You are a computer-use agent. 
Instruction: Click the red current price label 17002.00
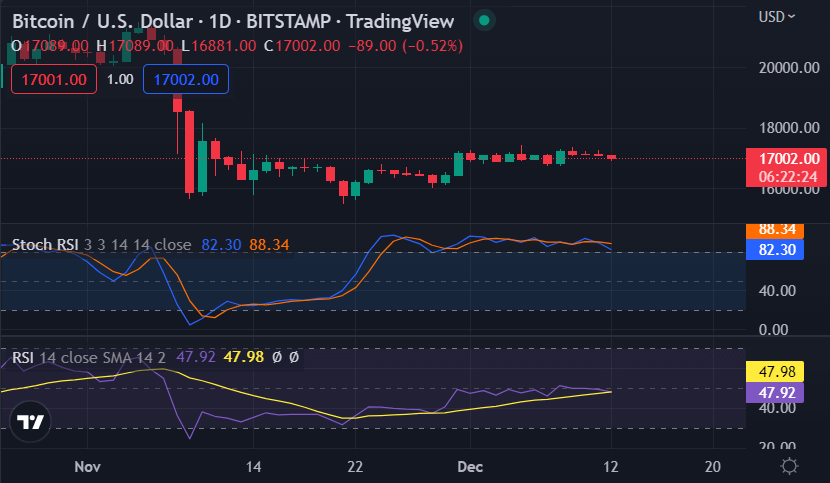click(786, 167)
